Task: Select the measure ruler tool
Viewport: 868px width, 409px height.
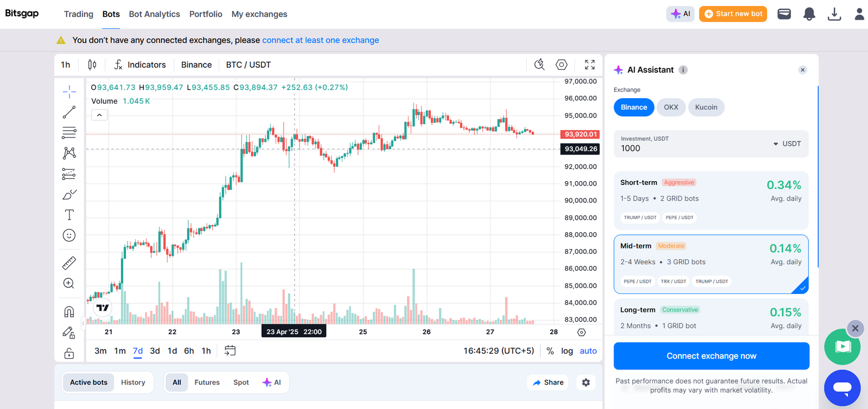Action: pos(69,263)
